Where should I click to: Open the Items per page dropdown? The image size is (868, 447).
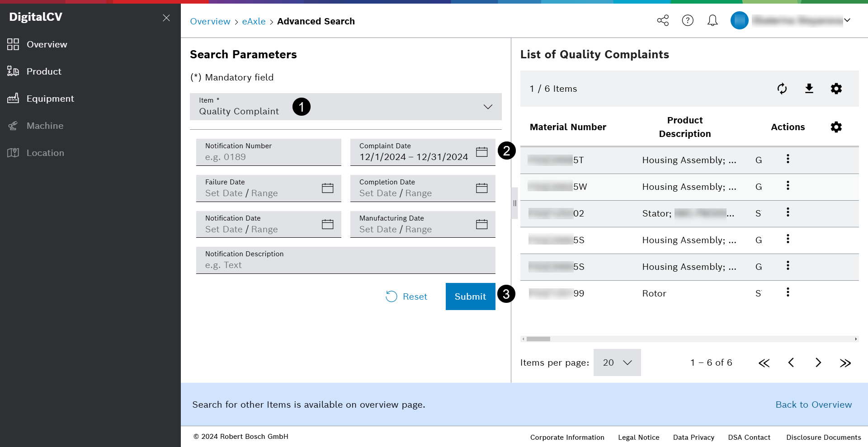[x=617, y=362]
